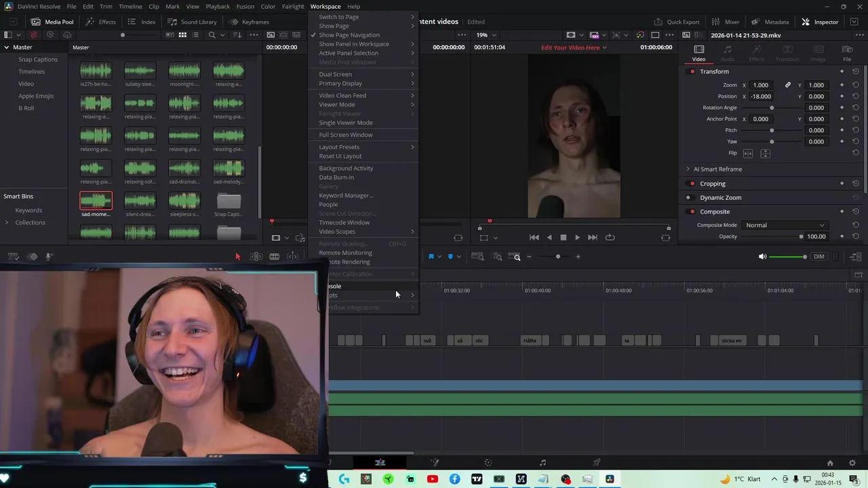Switch media pool to thumbnail grid view
Viewport: 868px width, 488px height.
click(182, 35)
